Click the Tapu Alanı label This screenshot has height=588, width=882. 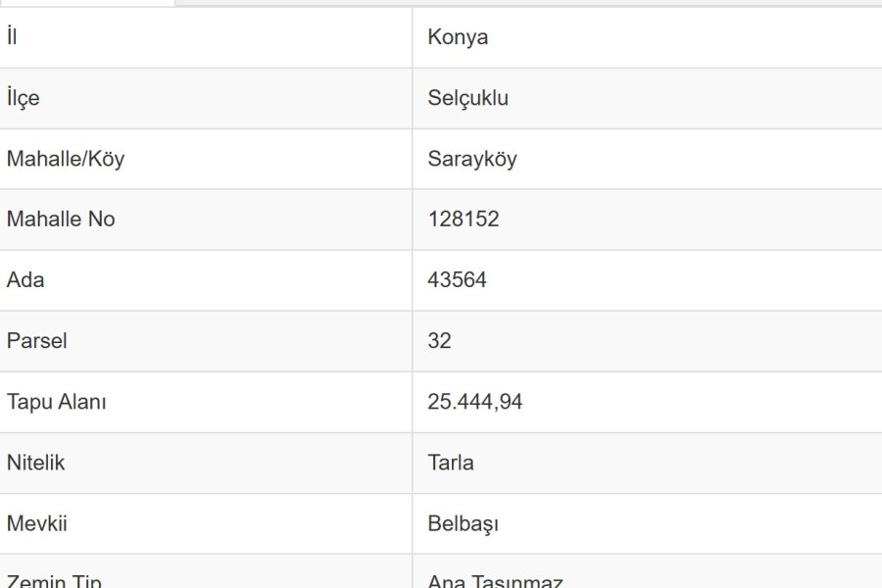click(x=57, y=402)
